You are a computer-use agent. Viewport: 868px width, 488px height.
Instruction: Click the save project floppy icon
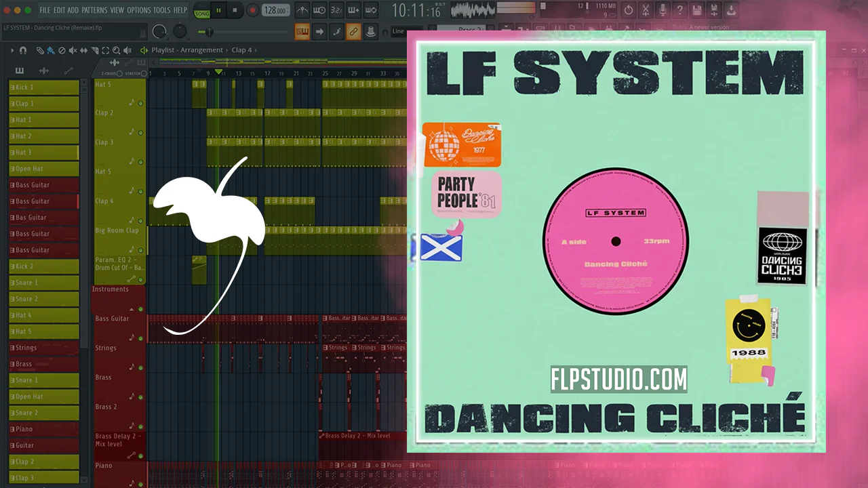tap(696, 10)
